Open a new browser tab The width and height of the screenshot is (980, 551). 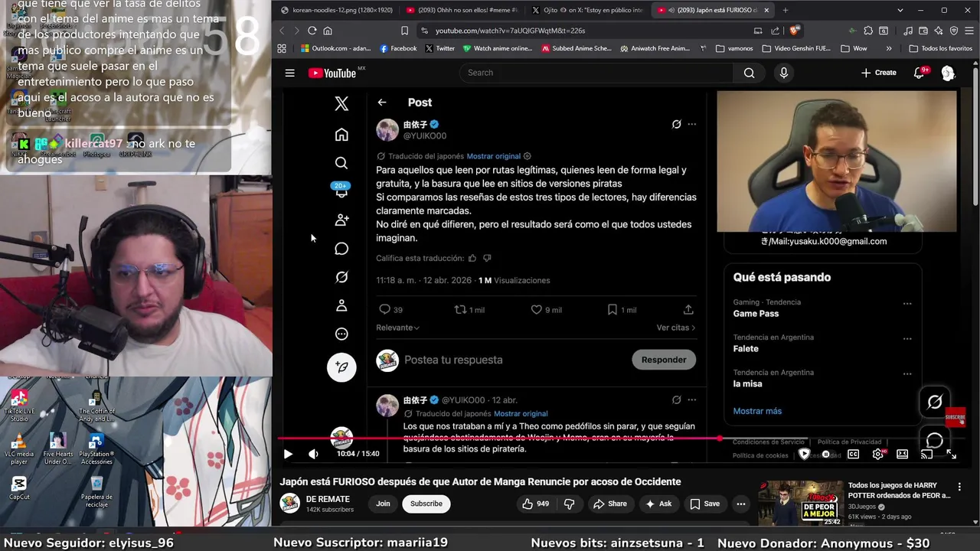(785, 10)
